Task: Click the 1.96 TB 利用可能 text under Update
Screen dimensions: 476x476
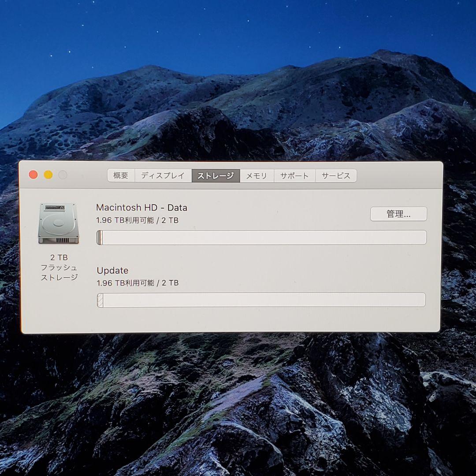Action: pos(137,283)
